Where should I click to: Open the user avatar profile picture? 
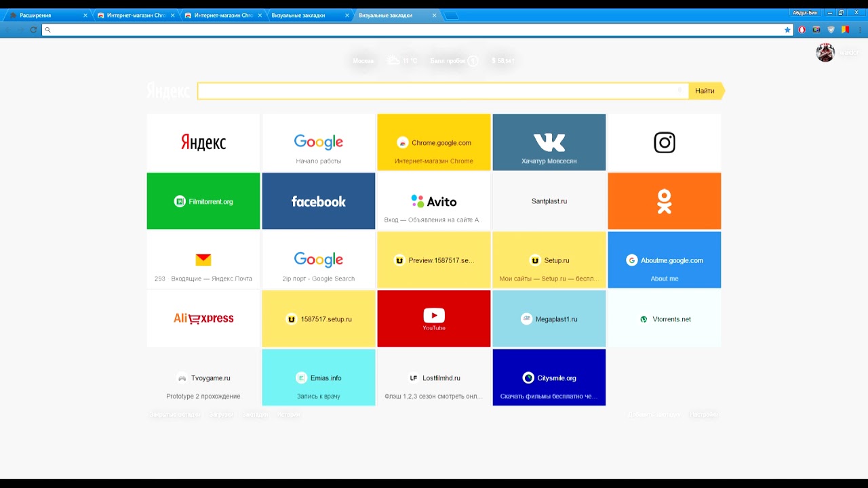pyautogui.click(x=825, y=53)
